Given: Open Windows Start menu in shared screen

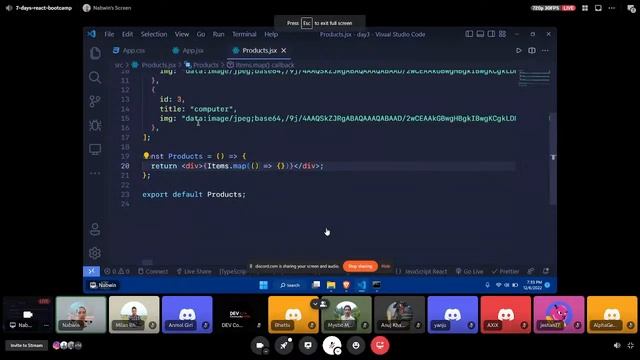Looking at the screenshot, I should (x=263, y=285).
